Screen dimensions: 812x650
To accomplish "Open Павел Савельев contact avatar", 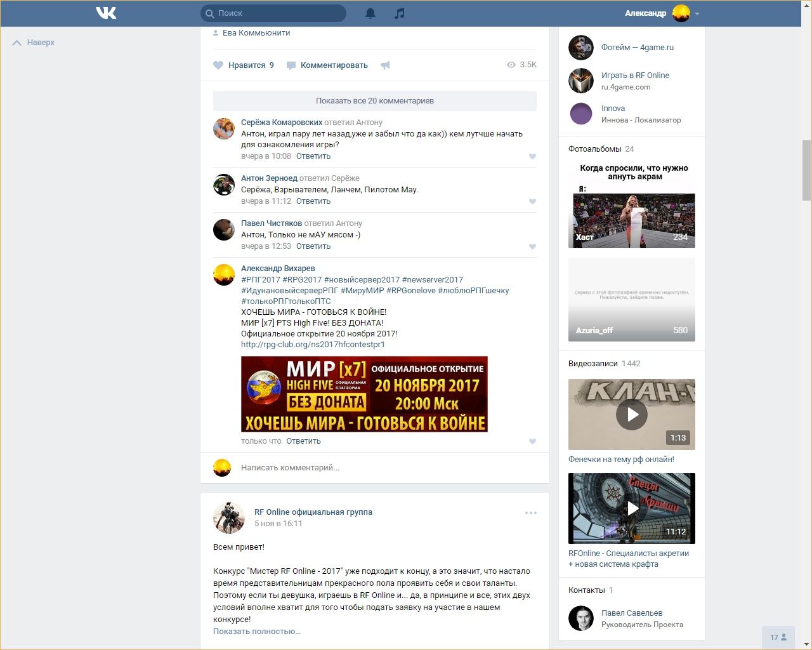I will (x=581, y=618).
